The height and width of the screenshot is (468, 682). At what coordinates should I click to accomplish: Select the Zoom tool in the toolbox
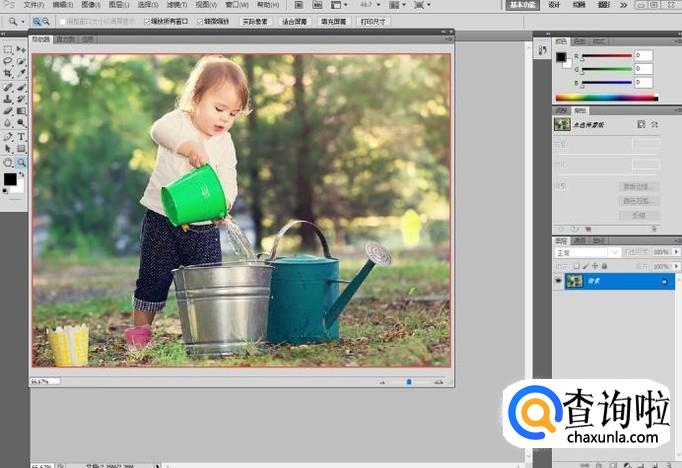pyautogui.click(x=21, y=163)
